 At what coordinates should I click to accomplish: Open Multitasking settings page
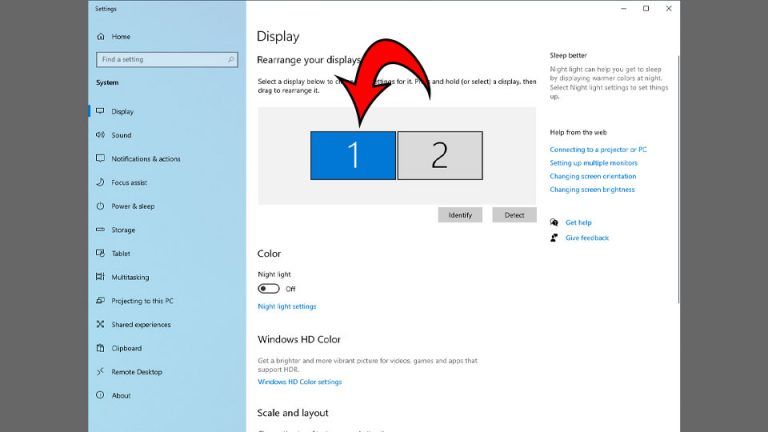(x=130, y=277)
